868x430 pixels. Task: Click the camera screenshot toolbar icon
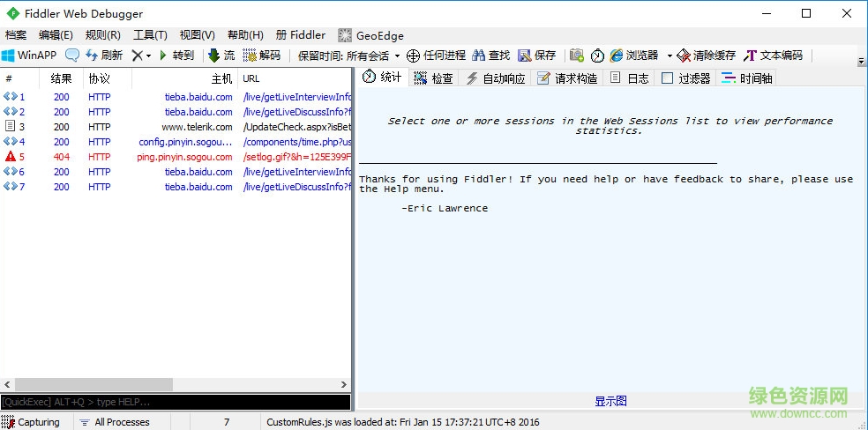pyautogui.click(x=577, y=56)
